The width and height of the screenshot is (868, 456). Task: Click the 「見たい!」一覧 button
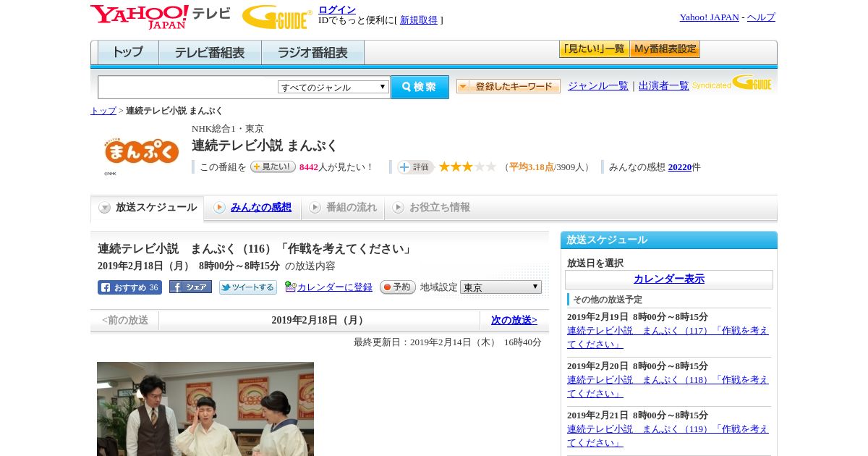coord(595,49)
